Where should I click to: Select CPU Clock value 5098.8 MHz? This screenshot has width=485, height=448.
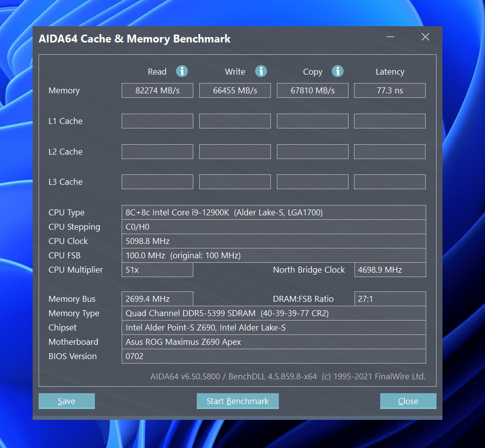[x=274, y=241]
